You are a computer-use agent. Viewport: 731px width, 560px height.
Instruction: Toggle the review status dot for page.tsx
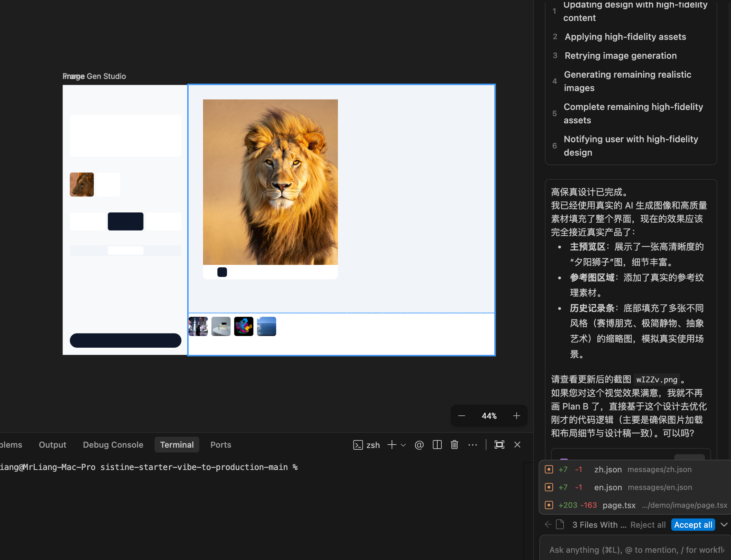coord(549,505)
